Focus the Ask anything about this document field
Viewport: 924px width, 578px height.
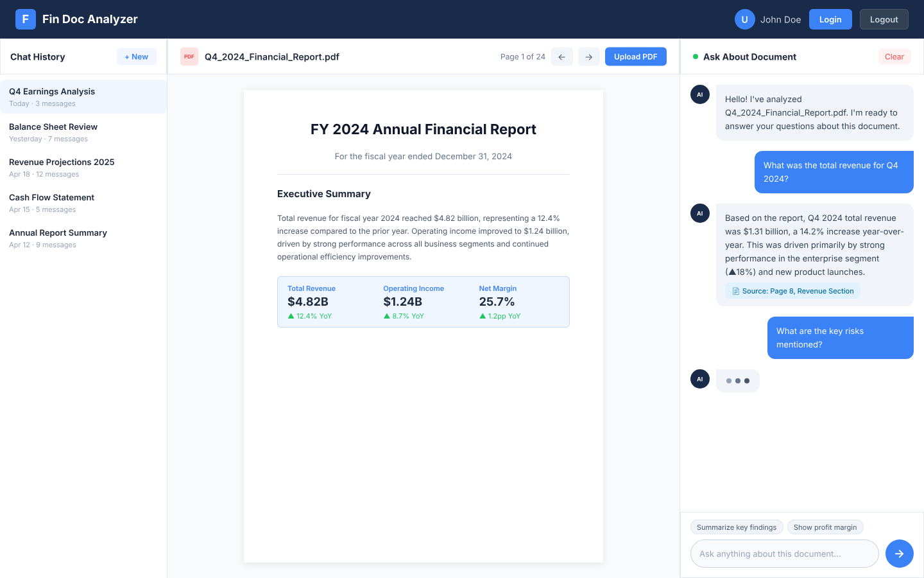(x=784, y=554)
